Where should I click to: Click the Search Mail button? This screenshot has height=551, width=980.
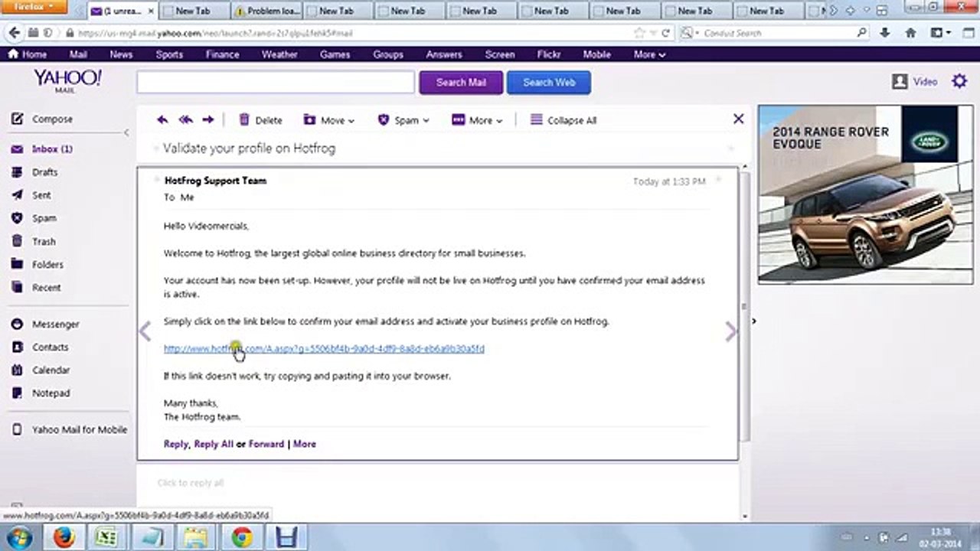[461, 83]
